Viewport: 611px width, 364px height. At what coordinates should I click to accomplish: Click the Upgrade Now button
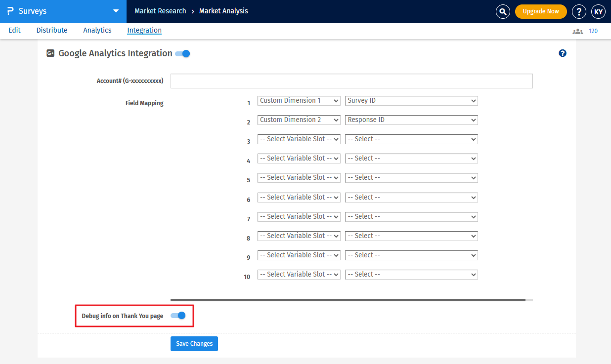pos(541,11)
